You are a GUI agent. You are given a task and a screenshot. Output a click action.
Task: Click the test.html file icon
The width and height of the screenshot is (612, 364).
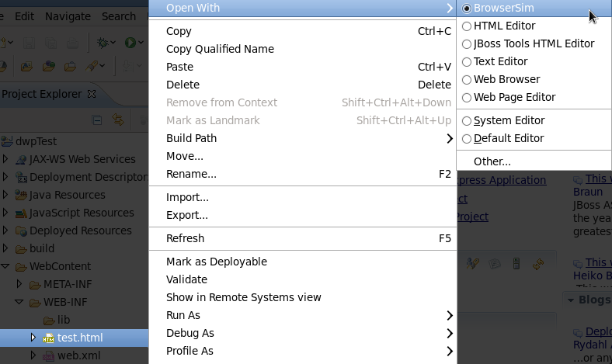coord(48,338)
